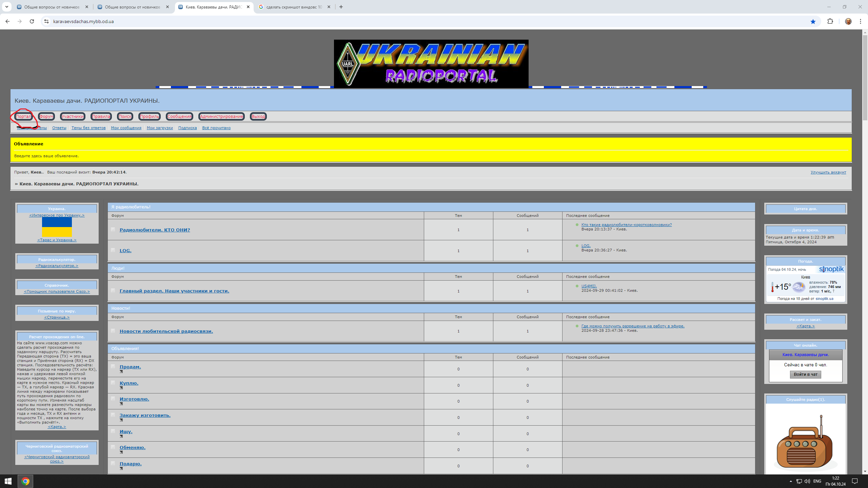Open the 'Правила' navigation item
The image size is (868, 488).
(101, 117)
